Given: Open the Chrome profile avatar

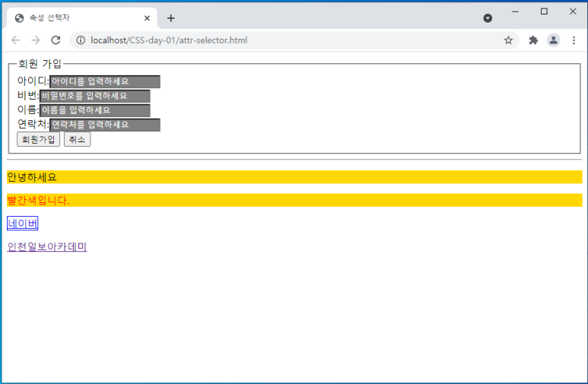Looking at the screenshot, I should click(554, 40).
